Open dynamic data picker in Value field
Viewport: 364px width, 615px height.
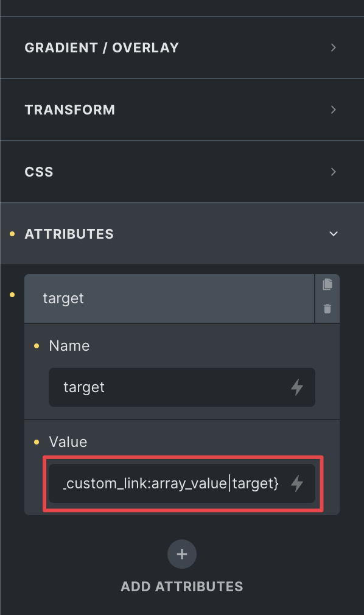tap(297, 483)
